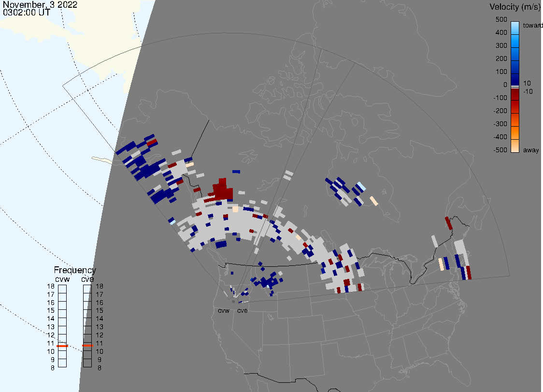Click the 0302:00 UT timestamp
This screenshot has height=392, width=543.
(x=26, y=13)
